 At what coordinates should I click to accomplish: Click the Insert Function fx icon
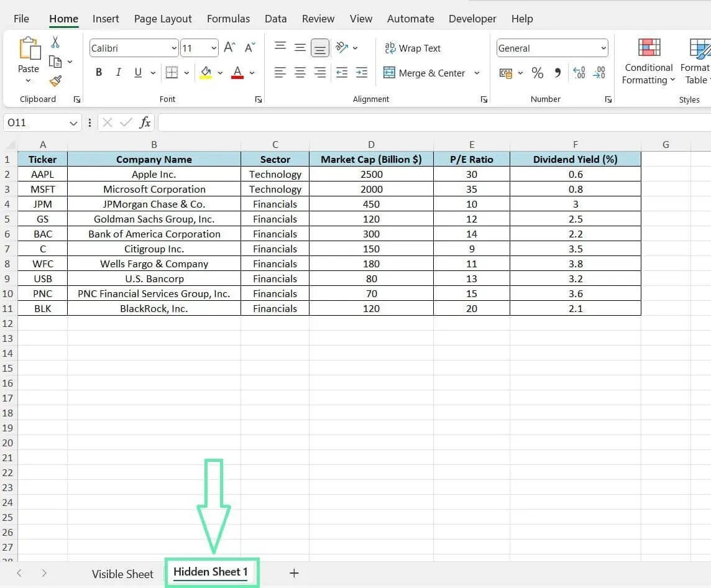tap(145, 122)
